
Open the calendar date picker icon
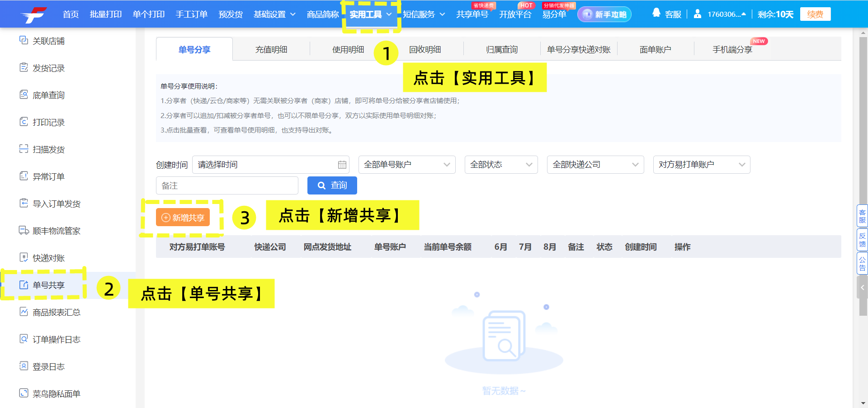[x=342, y=165]
